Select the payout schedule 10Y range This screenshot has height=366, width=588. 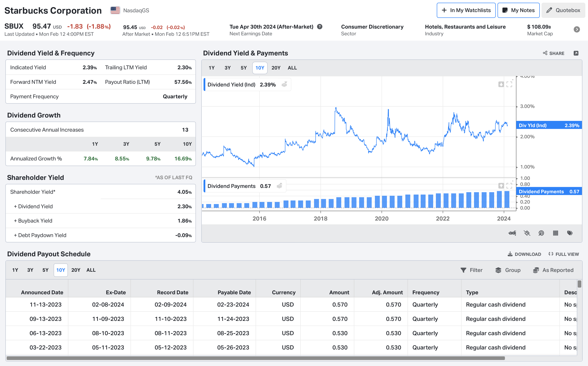(x=61, y=270)
